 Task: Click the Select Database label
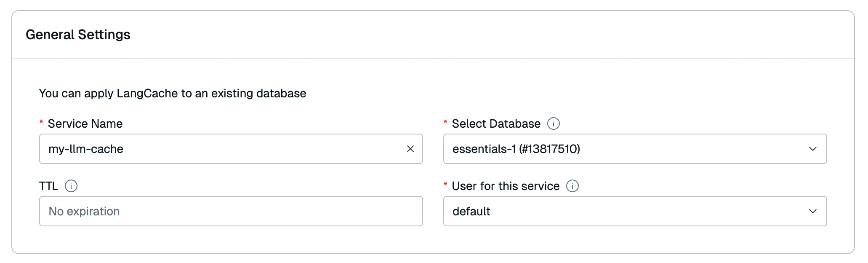tap(496, 123)
